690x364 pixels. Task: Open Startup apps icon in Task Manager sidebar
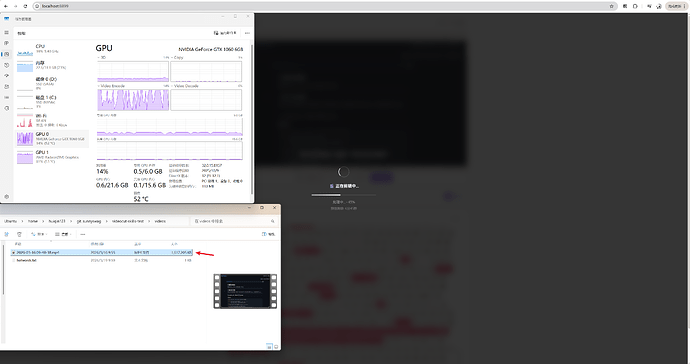point(7,76)
